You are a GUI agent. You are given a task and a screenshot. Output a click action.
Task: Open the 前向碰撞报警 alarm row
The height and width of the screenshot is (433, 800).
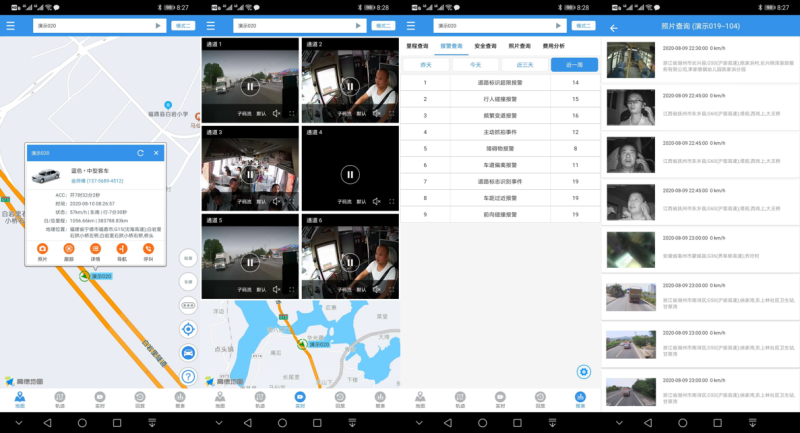(x=500, y=214)
